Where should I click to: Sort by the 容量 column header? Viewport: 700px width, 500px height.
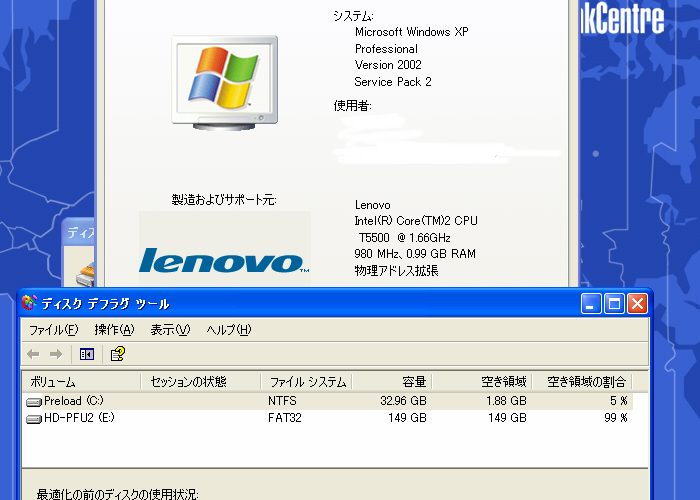coord(392,382)
